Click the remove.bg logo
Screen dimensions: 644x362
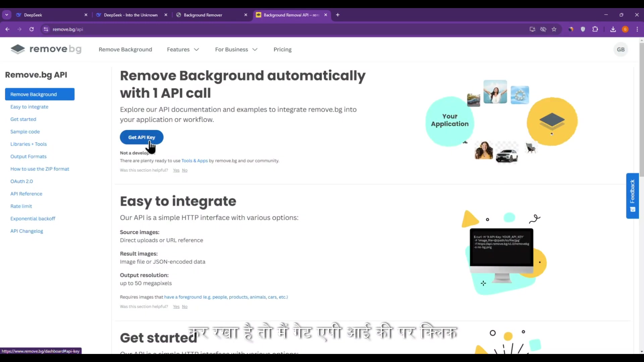coord(46,49)
